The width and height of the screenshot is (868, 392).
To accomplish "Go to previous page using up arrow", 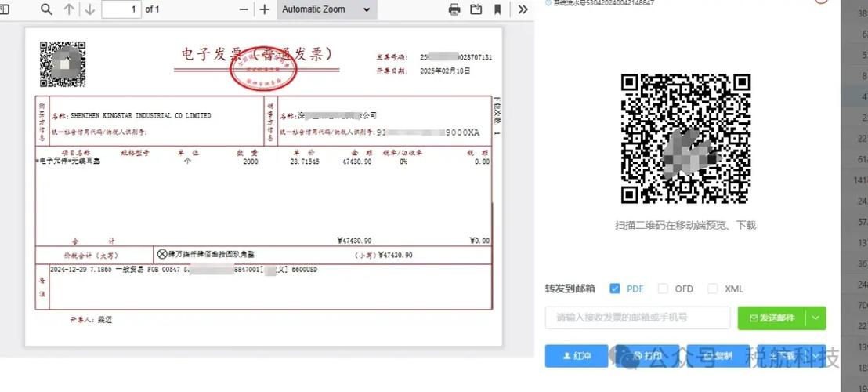I will (x=69, y=9).
